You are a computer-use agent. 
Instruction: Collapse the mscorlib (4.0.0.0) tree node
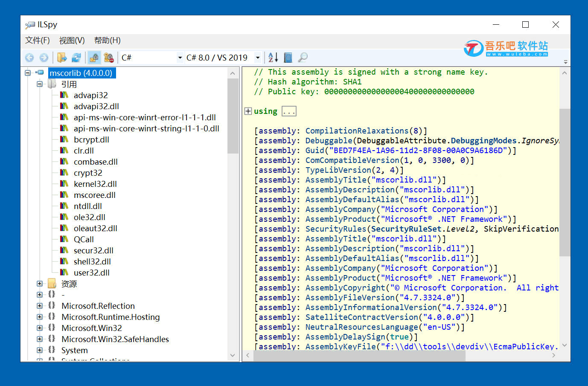pyautogui.click(x=28, y=73)
